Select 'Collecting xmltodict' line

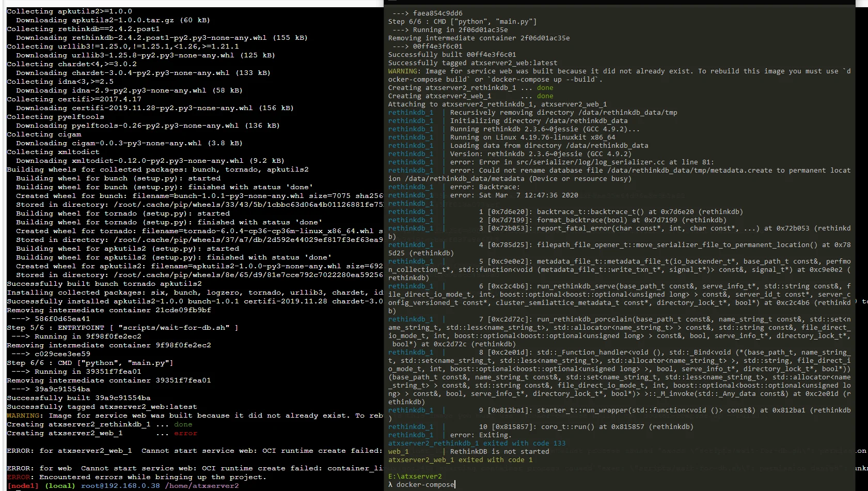pos(53,152)
